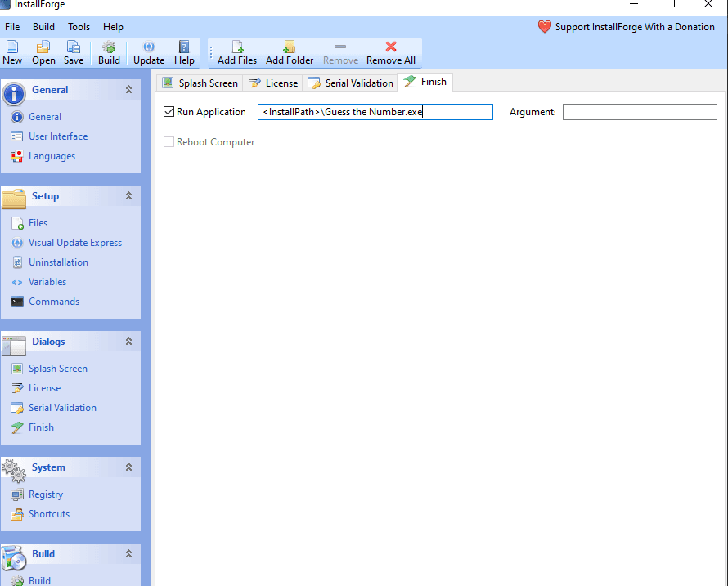Minimize the InstallForge window
Viewport: 728px width, 586px height.
pos(634,4)
